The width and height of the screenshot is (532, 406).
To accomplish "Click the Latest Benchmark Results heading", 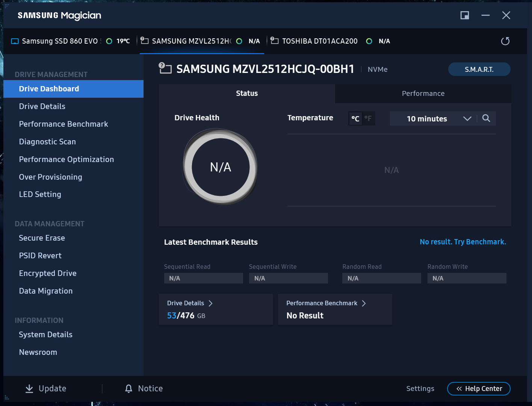I will click(x=211, y=242).
